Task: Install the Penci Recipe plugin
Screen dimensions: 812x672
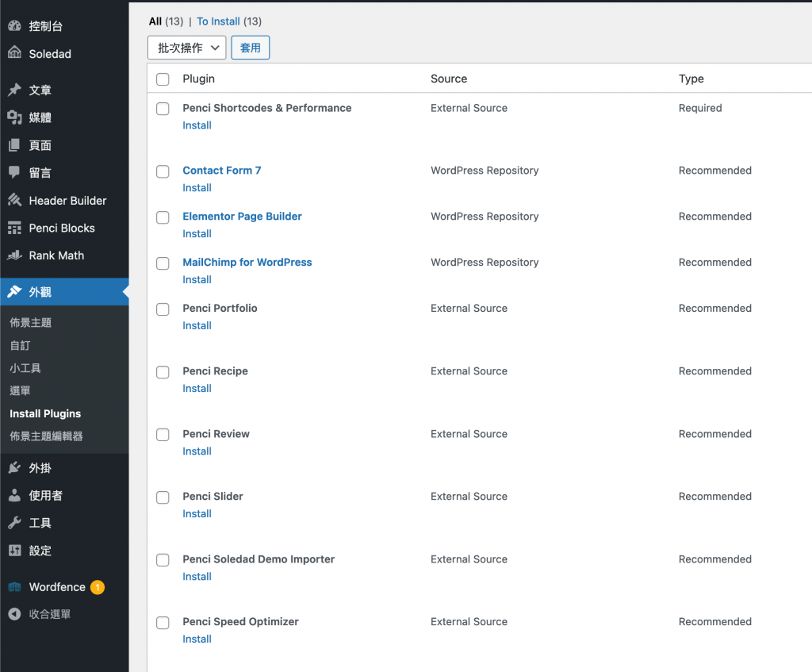Action: 197,388
